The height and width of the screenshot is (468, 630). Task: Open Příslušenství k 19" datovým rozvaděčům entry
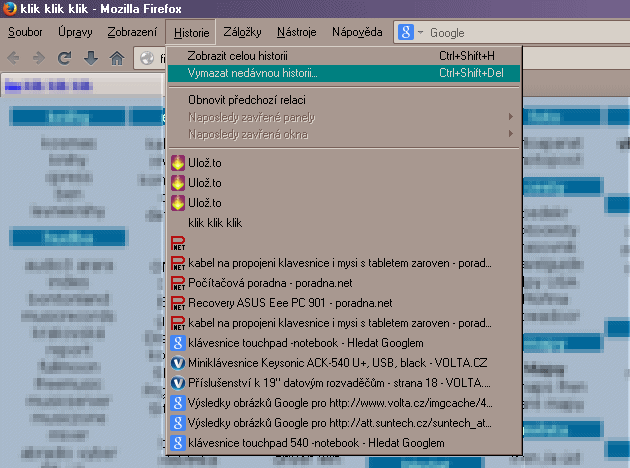coord(344,383)
